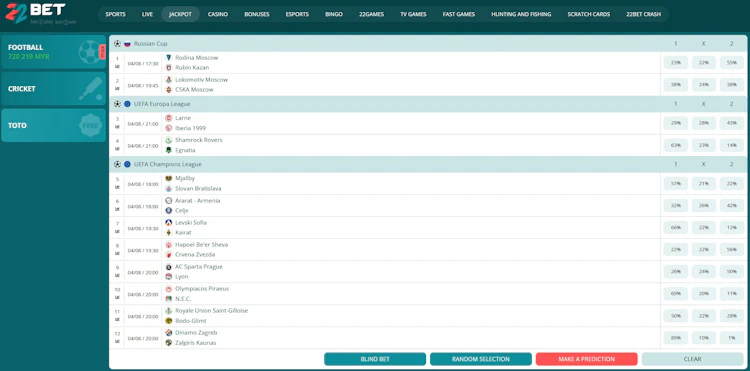750x371 pixels.
Task: Pick away win 43% for Iberia 1999
Action: coord(732,123)
